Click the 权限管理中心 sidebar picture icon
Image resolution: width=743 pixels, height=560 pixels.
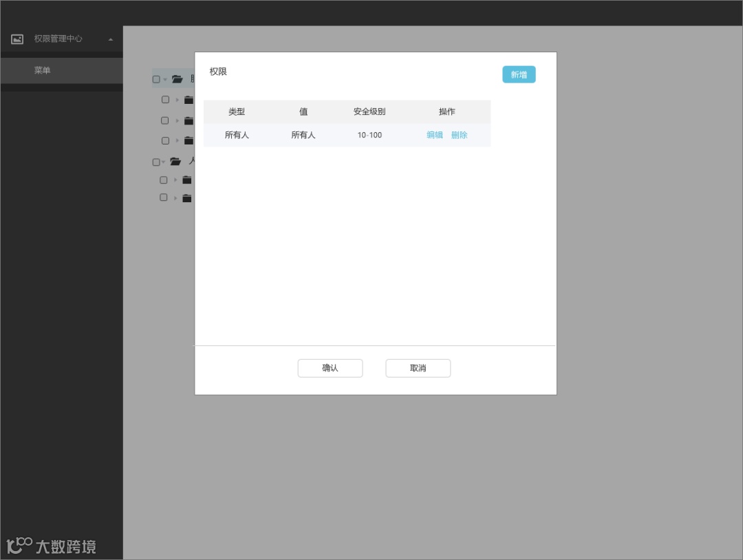click(x=17, y=39)
